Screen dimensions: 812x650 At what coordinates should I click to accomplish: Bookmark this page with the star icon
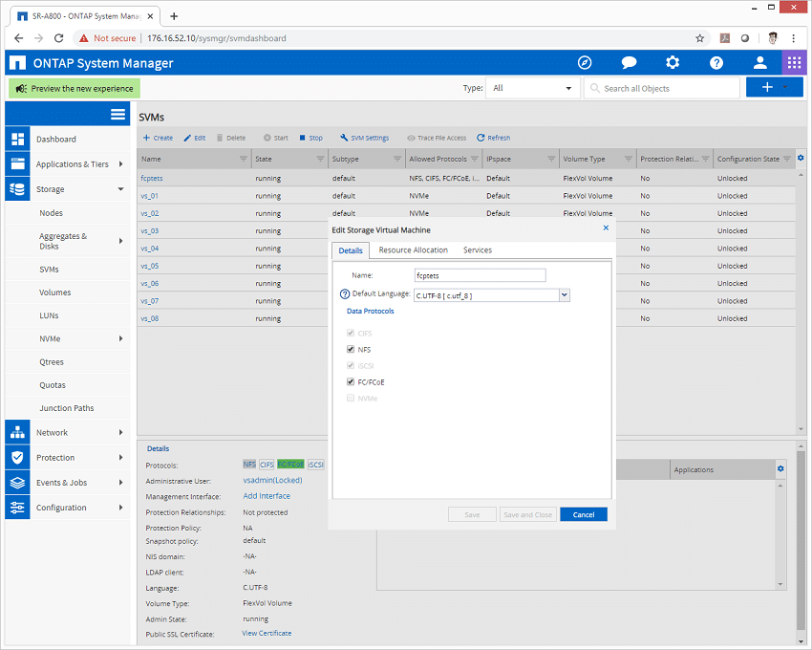[699, 38]
